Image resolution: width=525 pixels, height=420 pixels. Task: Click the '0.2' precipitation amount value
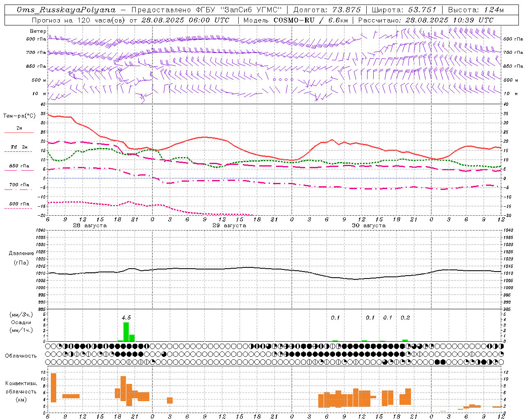coord(405,317)
